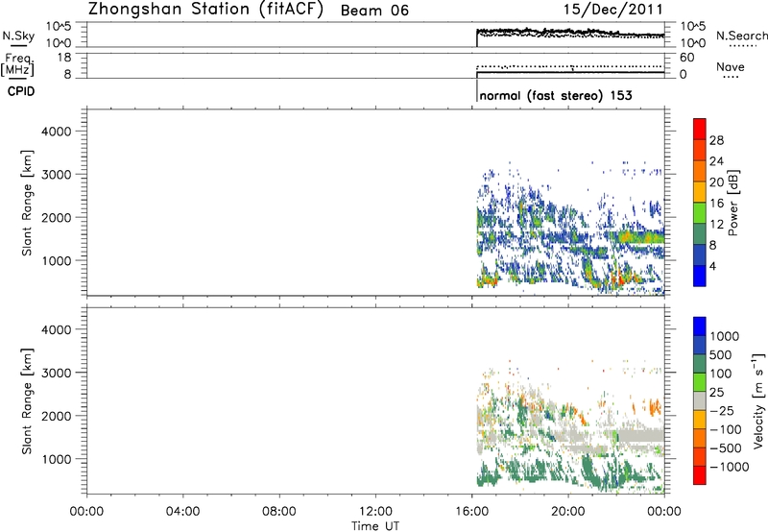Select the '20:00' time tick label
The height and width of the screenshot is (532, 768).
[x=568, y=512]
